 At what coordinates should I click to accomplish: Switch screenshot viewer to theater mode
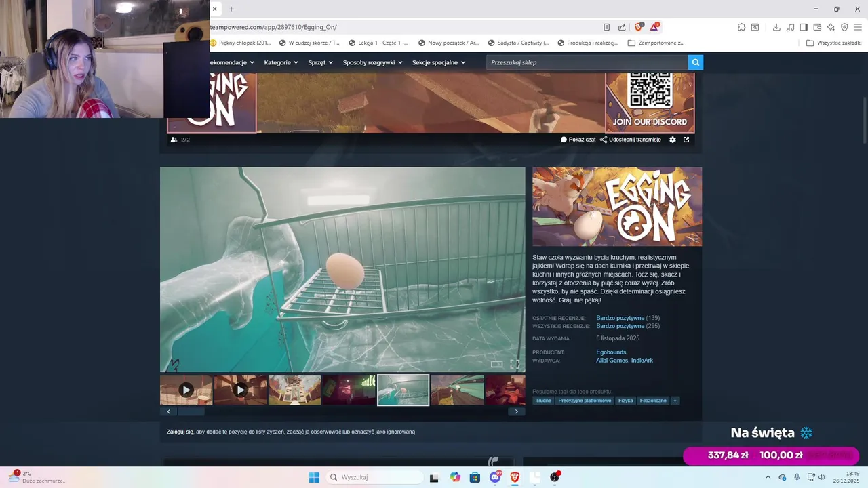[496, 364]
